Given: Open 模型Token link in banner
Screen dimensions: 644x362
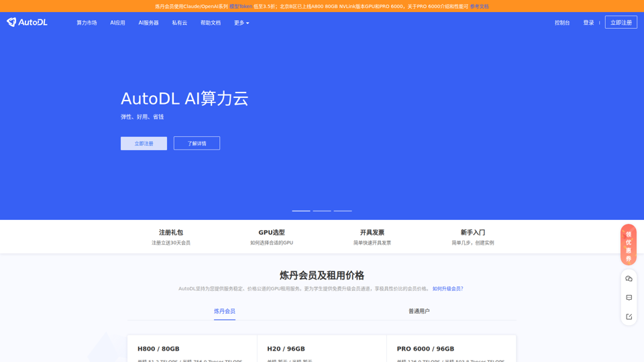Looking at the screenshot, I should coord(241,6).
